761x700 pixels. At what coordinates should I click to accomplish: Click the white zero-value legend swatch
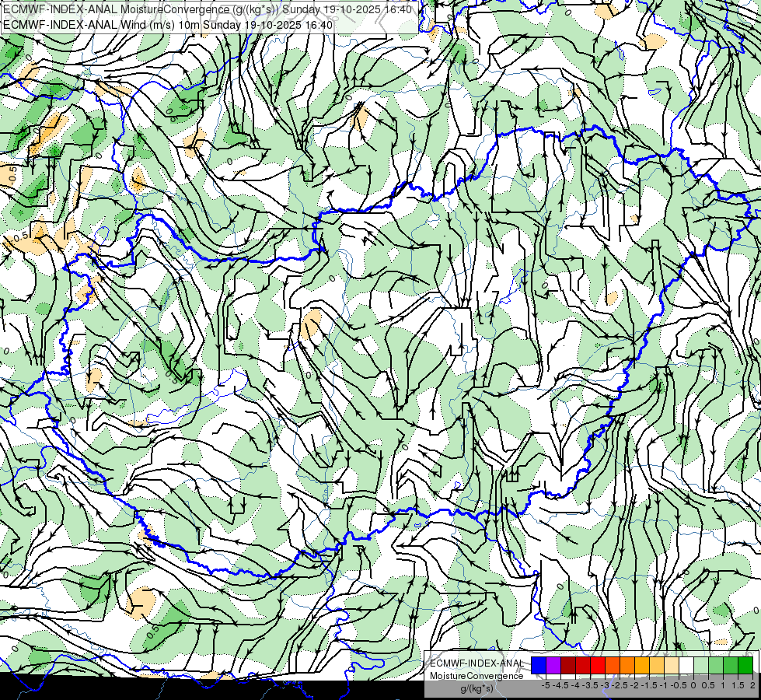point(686,666)
